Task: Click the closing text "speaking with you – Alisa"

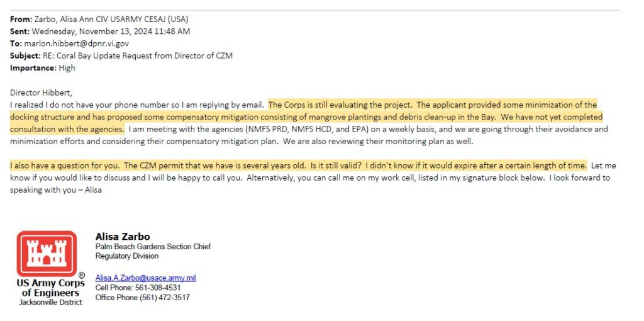Action: (x=56, y=190)
